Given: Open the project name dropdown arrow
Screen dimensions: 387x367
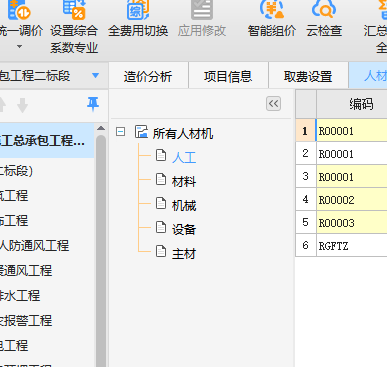Looking at the screenshot, I should tap(95, 76).
